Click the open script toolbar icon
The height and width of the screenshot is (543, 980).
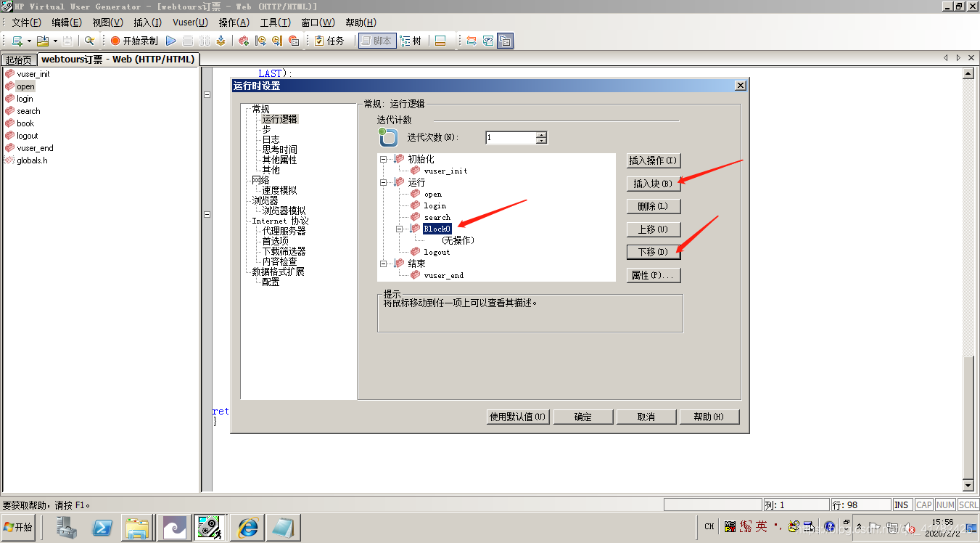tap(43, 41)
